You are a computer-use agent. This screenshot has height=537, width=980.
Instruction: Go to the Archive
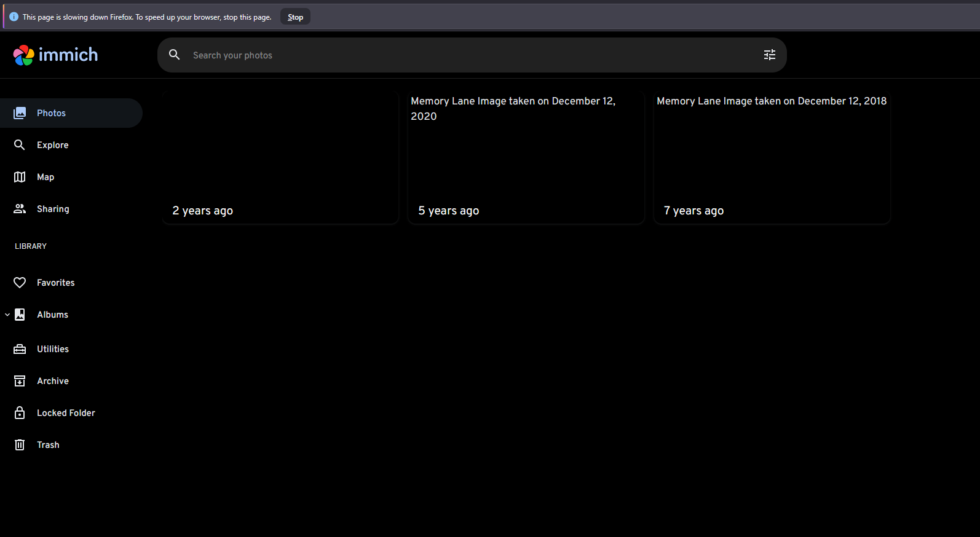point(71,381)
